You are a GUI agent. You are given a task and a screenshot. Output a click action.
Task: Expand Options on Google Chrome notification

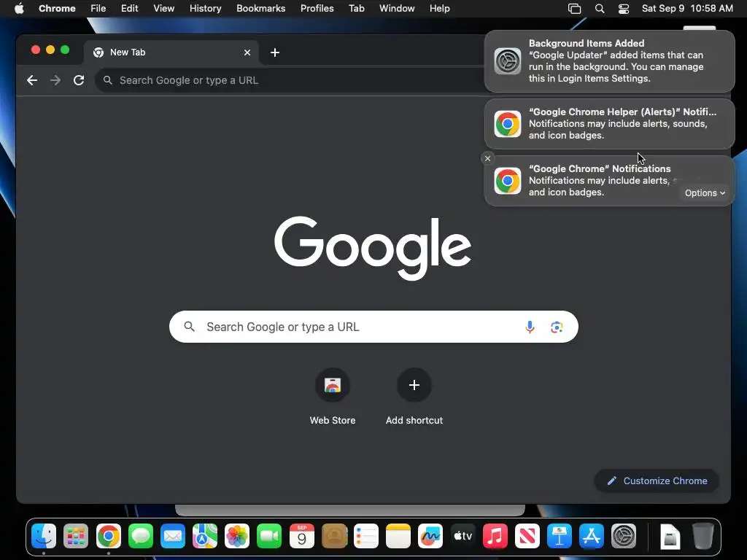pos(705,192)
